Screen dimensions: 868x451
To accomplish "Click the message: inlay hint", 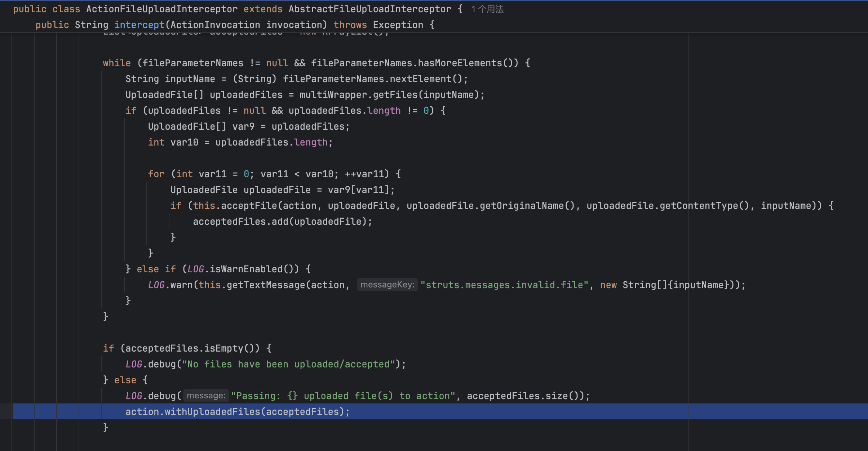I will pos(205,395).
